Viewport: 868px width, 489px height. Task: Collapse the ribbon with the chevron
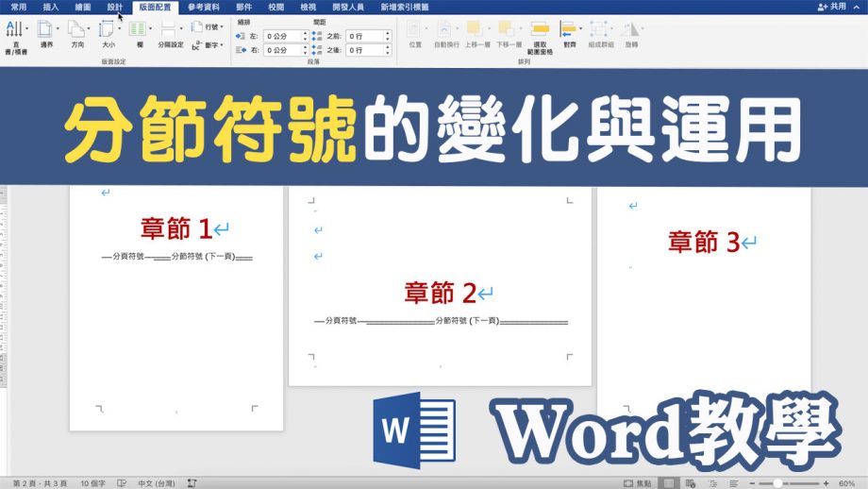[x=856, y=7]
